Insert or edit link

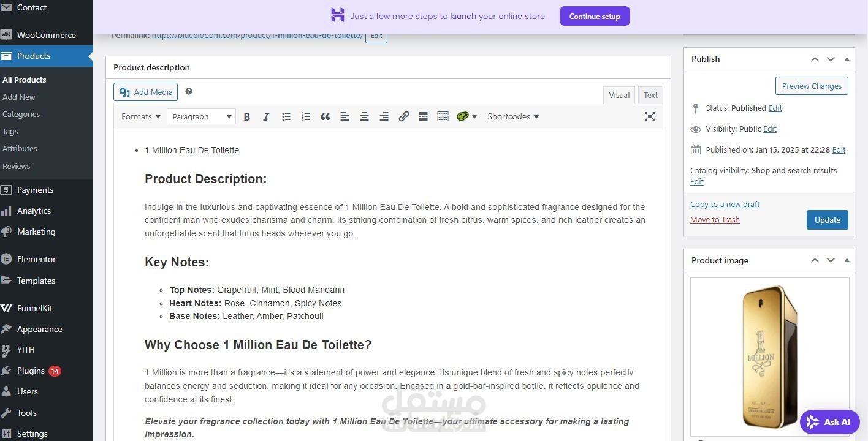[x=403, y=116]
